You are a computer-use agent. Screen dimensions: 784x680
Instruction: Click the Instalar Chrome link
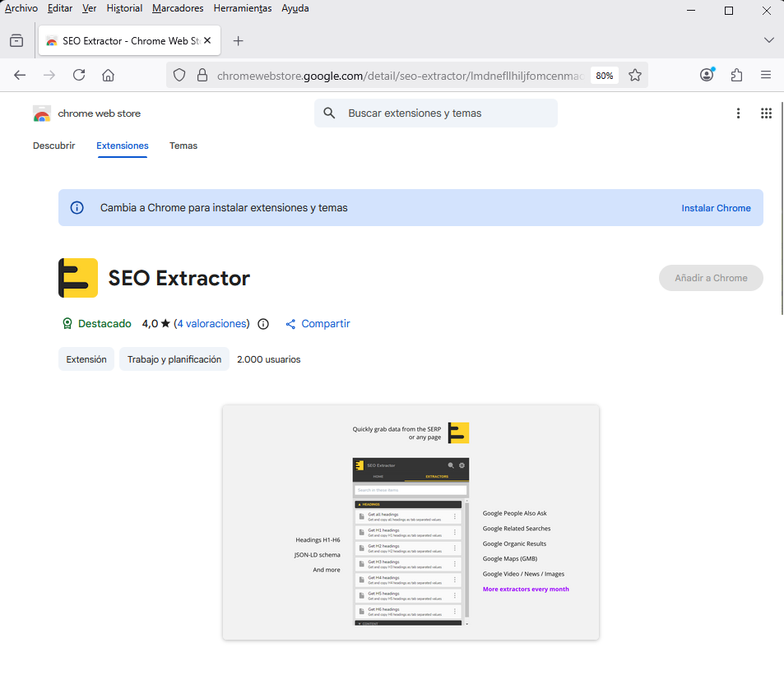(715, 208)
